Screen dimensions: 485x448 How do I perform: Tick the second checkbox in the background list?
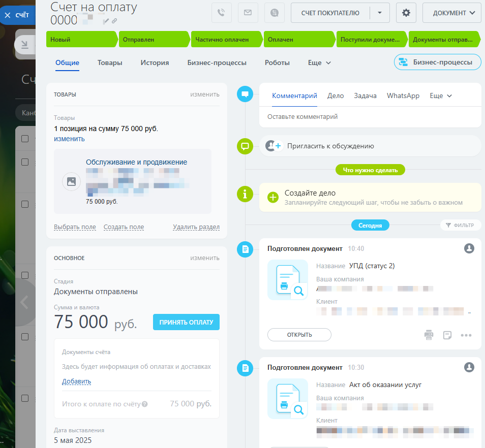pos(24,163)
